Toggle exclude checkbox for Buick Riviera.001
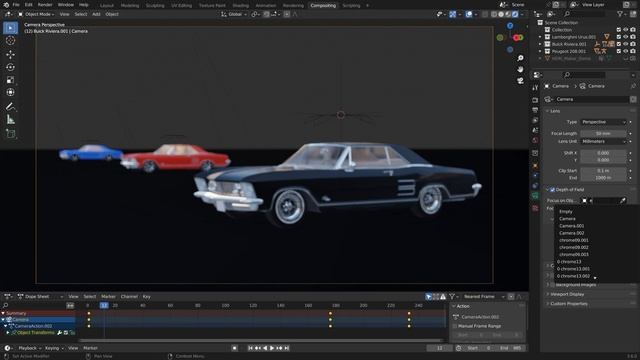The image size is (640, 360). pos(619,44)
